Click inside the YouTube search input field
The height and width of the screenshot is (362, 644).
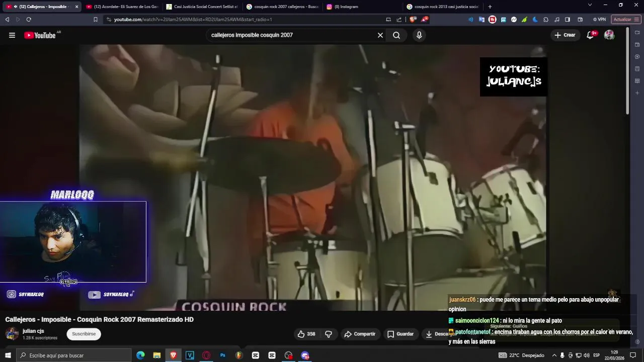pyautogui.click(x=291, y=35)
